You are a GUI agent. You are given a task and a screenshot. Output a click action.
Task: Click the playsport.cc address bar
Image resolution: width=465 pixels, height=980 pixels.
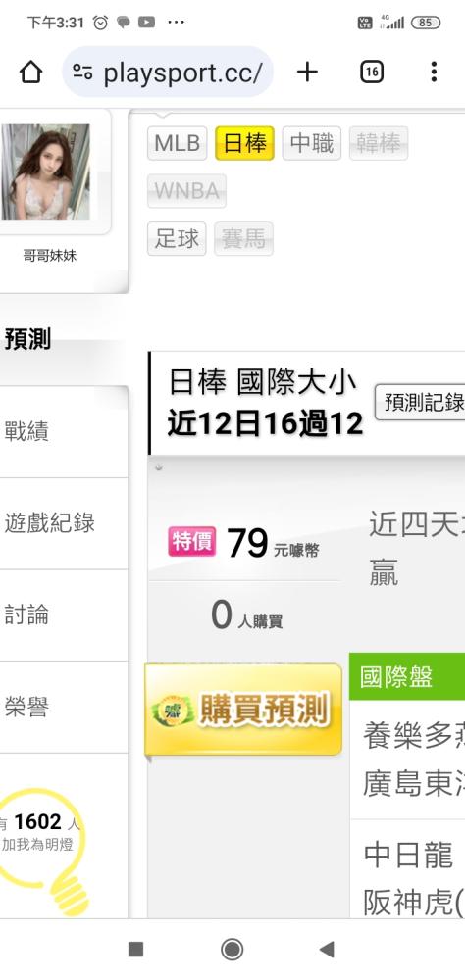tap(168, 73)
